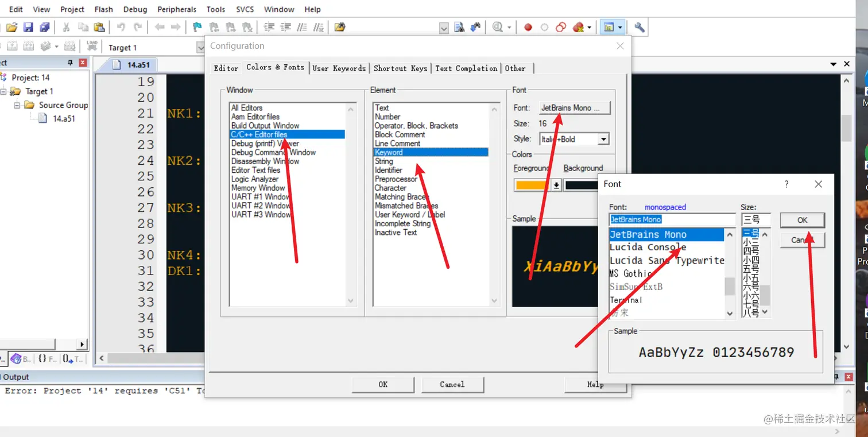This screenshot has height=437, width=868.
Task: Collapse the Target 1 tree node
Action: click(3, 91)
